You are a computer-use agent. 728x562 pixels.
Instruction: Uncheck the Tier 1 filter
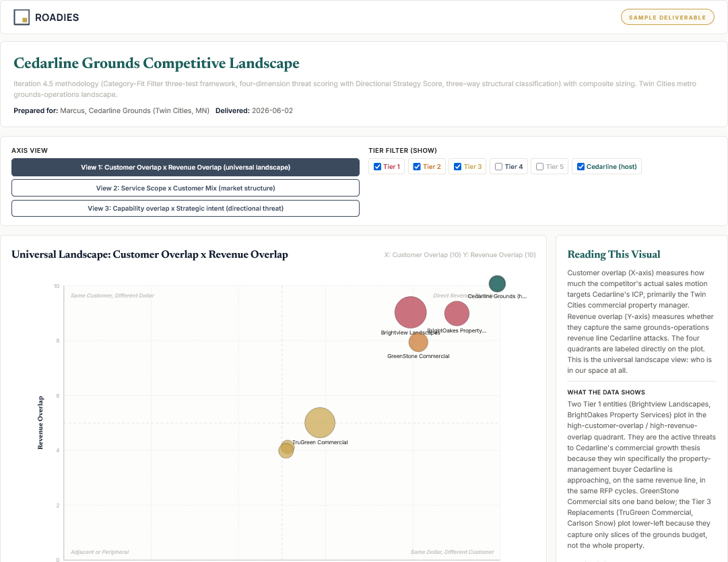point(377,167)
